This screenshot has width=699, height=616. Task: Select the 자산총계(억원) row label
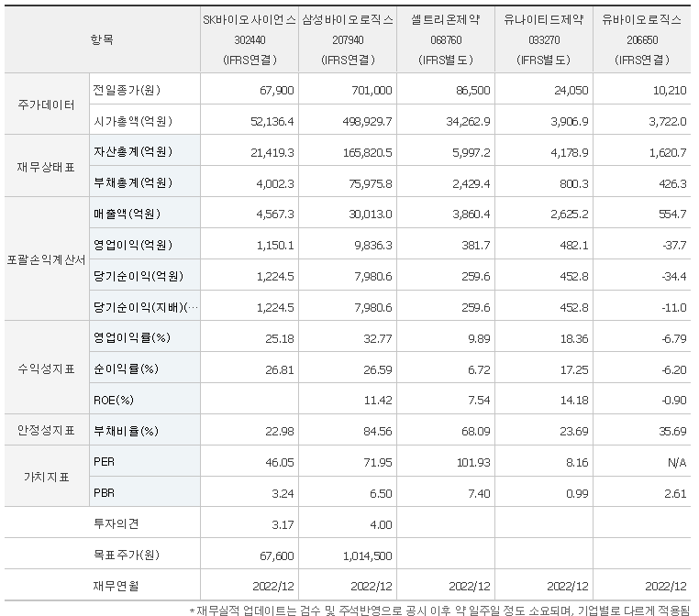point(132,151)
